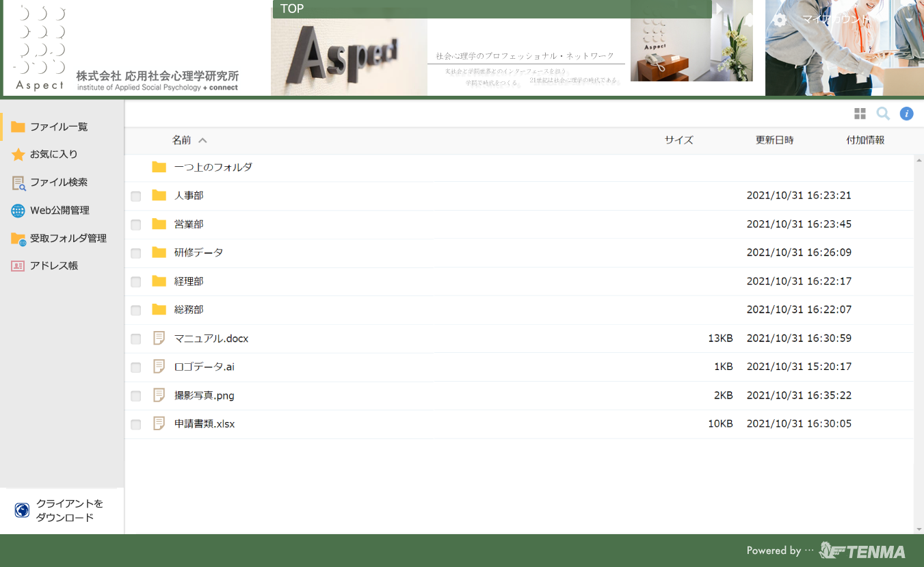
Task: Check the 人事部 folder checkbox
Action: (136, 196)
